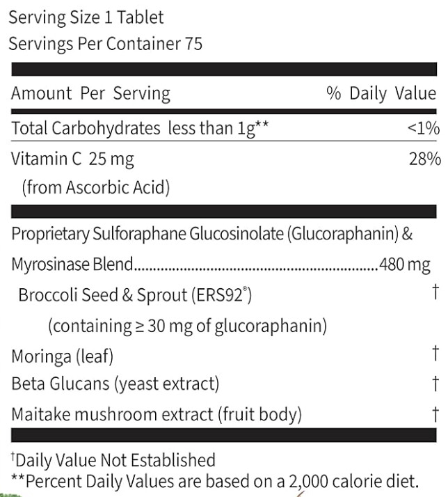Click the '480 mg' blend amount
This screenshot has height=497, width=448.
click(x=405, y=265)
